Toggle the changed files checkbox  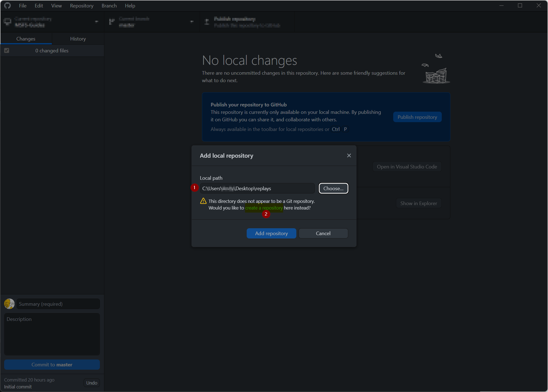pyautogui.click(x=7, y=50)
